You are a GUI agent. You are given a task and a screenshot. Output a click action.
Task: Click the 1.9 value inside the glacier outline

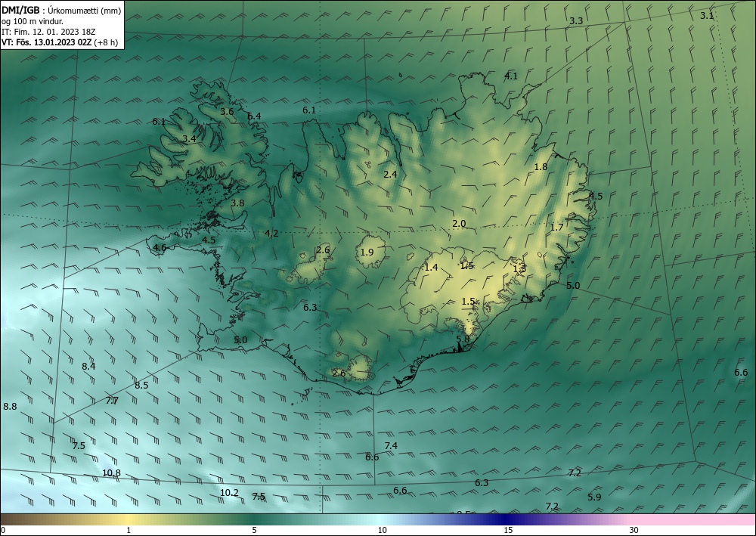point(367,252)
